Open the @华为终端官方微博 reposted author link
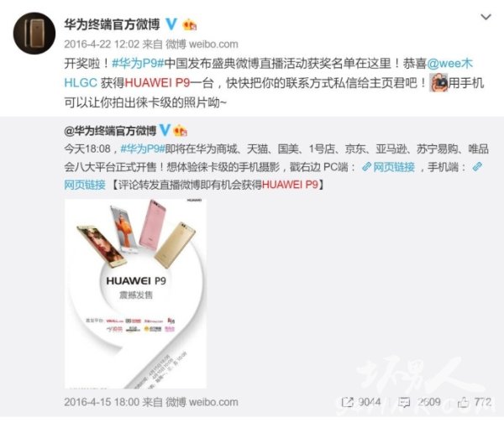Screen dimensions: 504x423 (110, 131)
